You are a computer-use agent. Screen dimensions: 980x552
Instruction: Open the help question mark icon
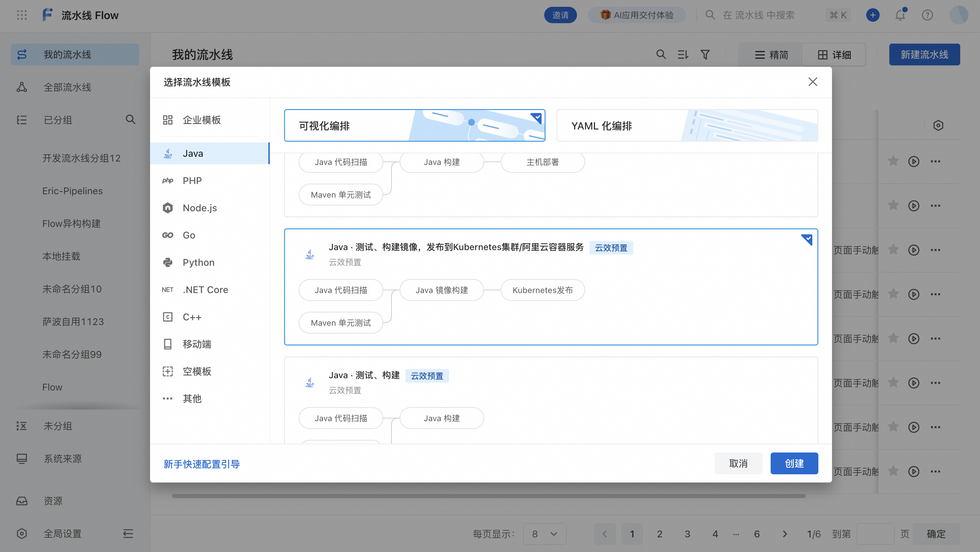click(x=927, y=15)
